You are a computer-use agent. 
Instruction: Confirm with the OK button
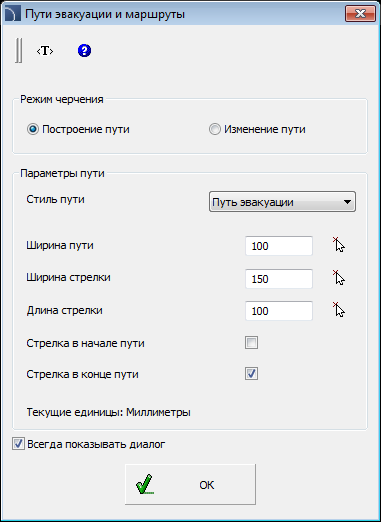190,484
